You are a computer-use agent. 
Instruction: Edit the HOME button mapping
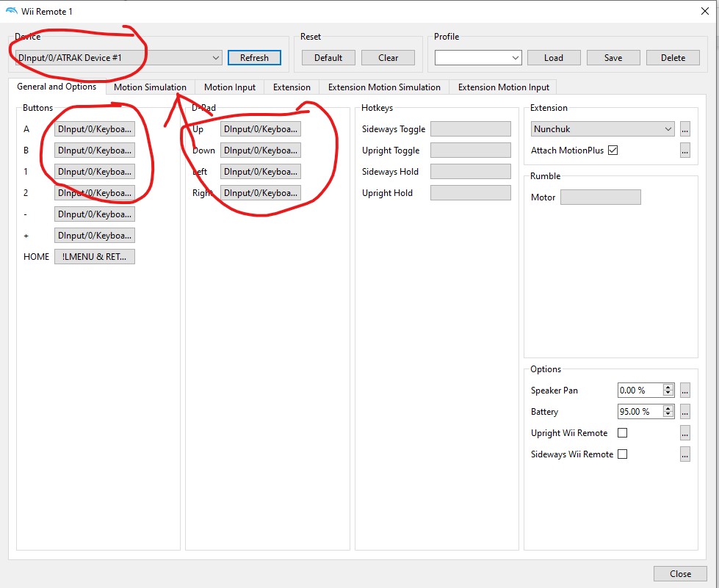pos(95,257)
